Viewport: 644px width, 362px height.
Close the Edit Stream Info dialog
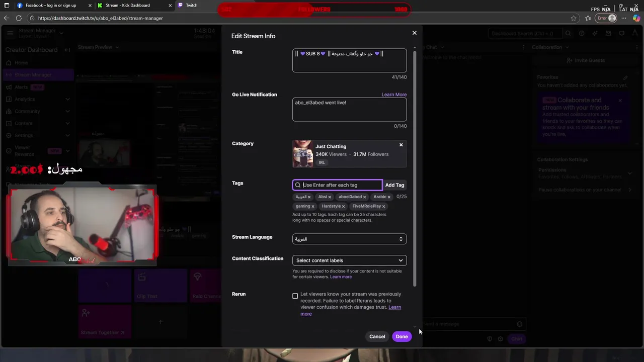point(415,33)
